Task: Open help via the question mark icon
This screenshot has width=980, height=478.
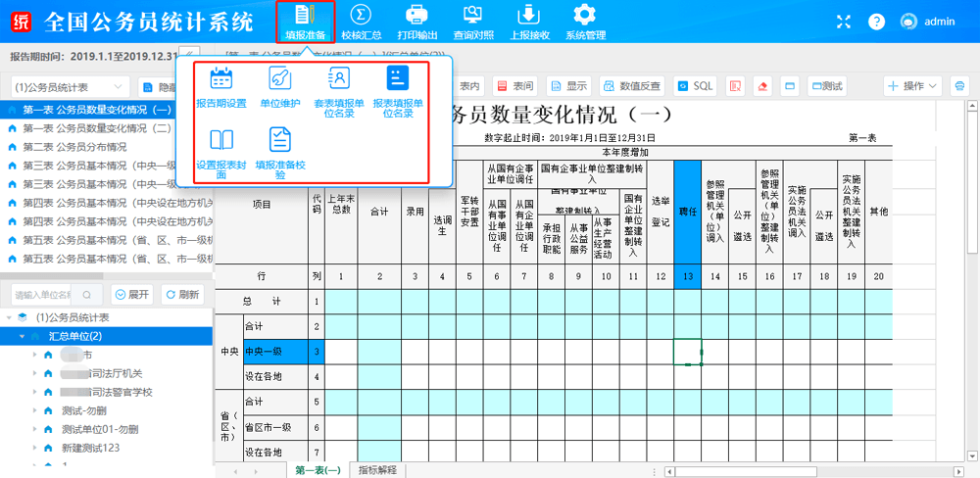Action: tap(876, 22)
